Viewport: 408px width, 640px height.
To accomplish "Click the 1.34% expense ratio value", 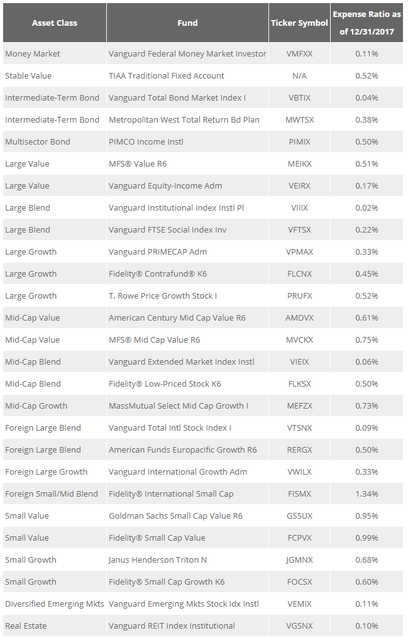I will [x=367, y=494].
